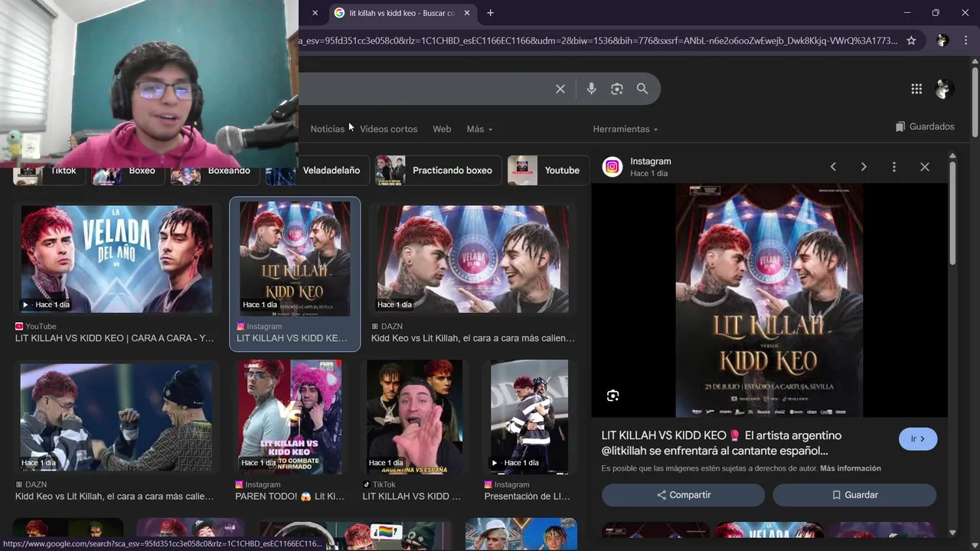Open the Más información link
The image size is (980, 551).
tap(851, 468)
